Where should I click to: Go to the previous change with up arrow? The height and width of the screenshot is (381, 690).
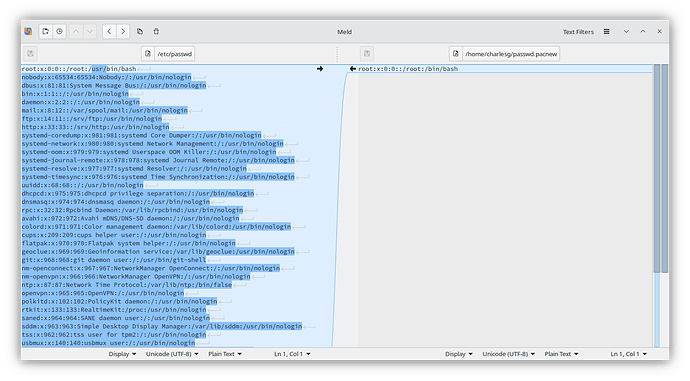pyautogui.click(x=76, y=31)
